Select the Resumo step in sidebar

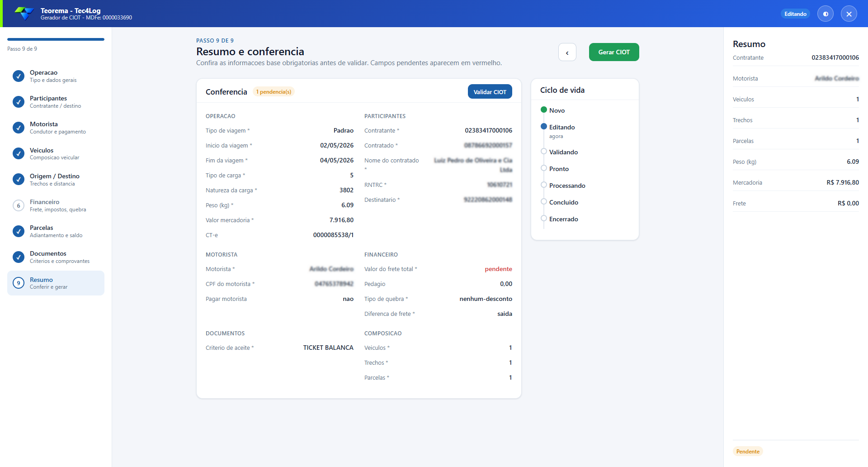tap(56, 283)
